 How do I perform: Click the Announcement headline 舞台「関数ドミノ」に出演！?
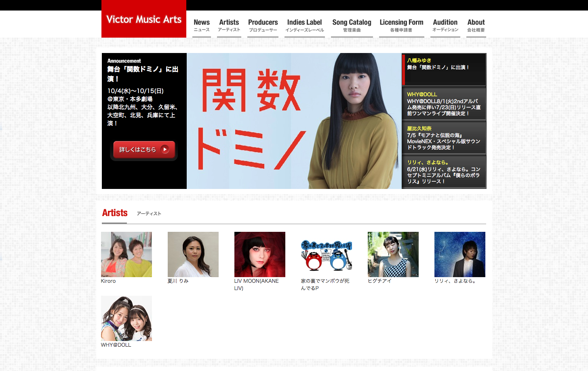[143, 74]
